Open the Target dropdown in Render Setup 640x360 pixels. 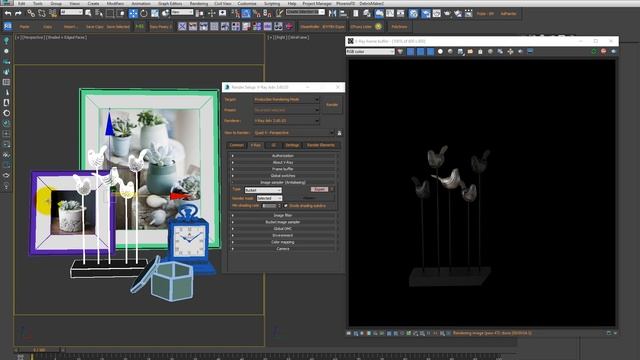(x=286, y=99)
